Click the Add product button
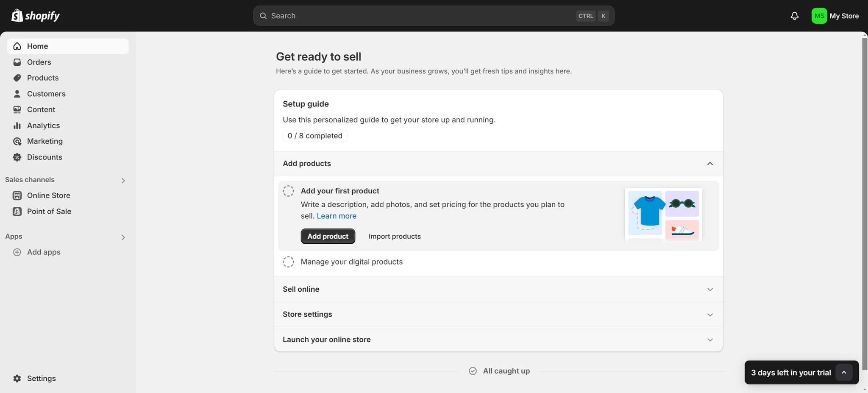868x393 pixels. click(328, 236)
